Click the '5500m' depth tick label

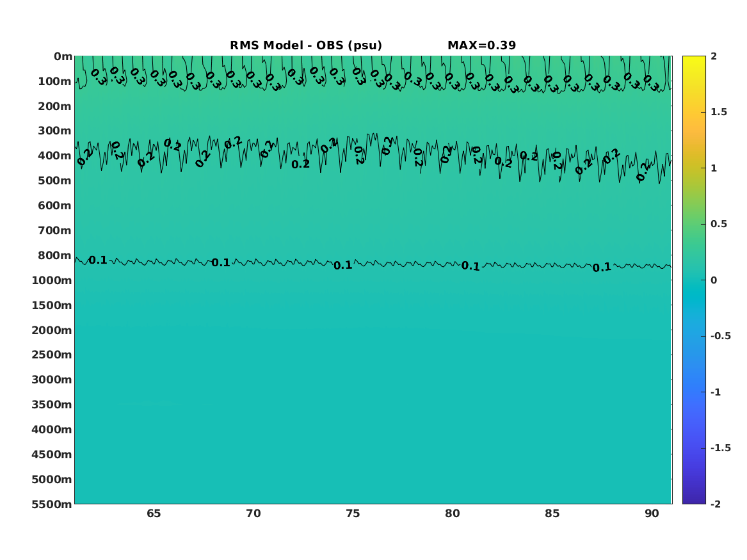(52, 504)
